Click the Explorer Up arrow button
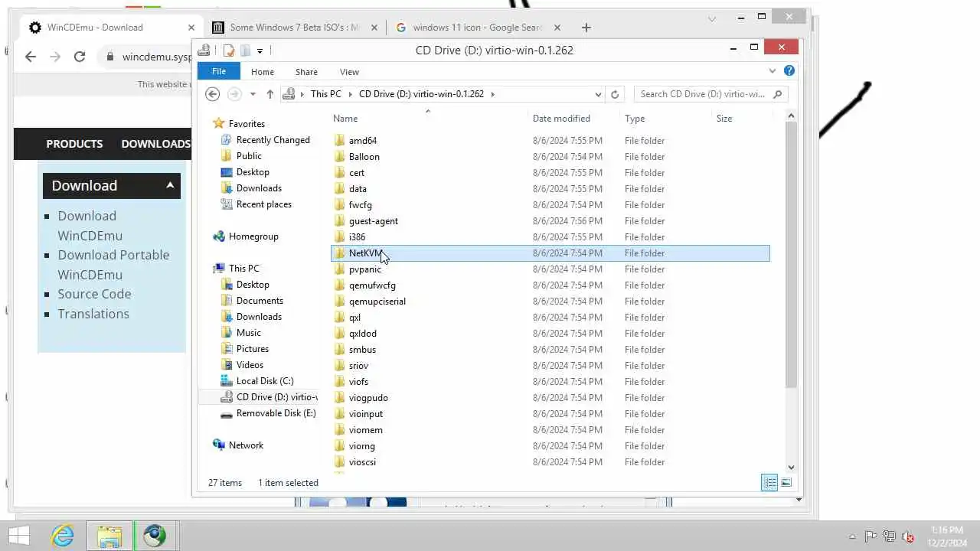Screen dimensions: 980x551 pos(270,94)
